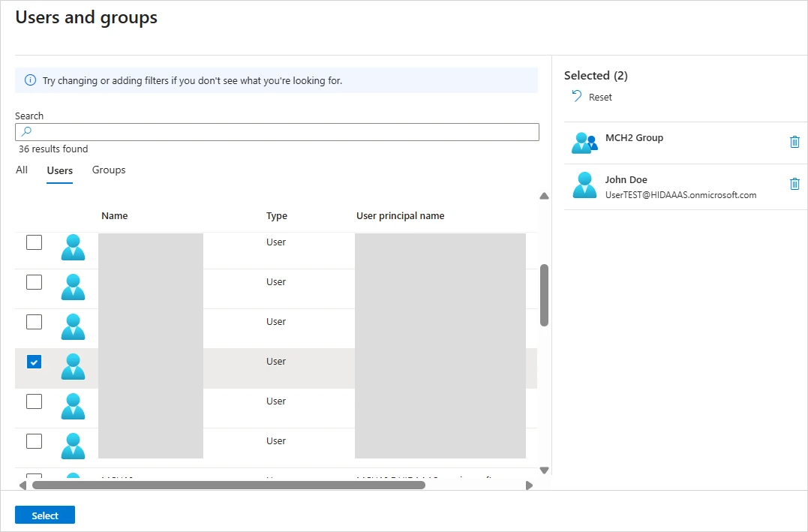Tick the checkbox of the last fully visible user row
The width and height of the screenshot is (808, 532).
coord(34,441)
